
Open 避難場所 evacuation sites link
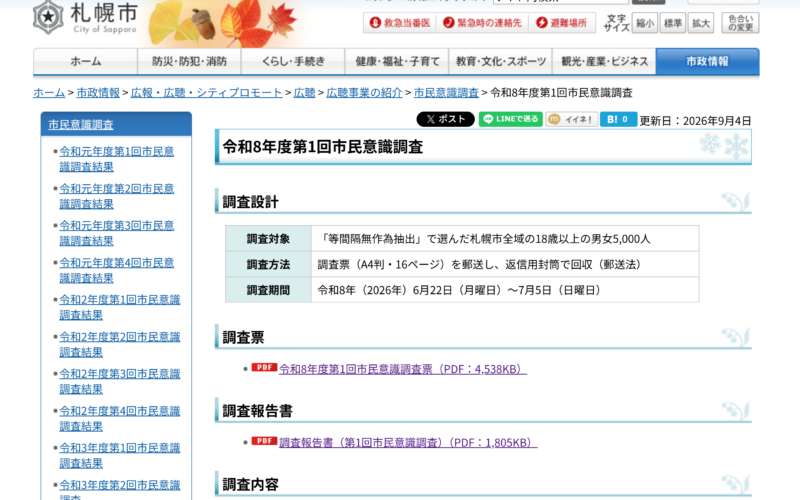562,23
